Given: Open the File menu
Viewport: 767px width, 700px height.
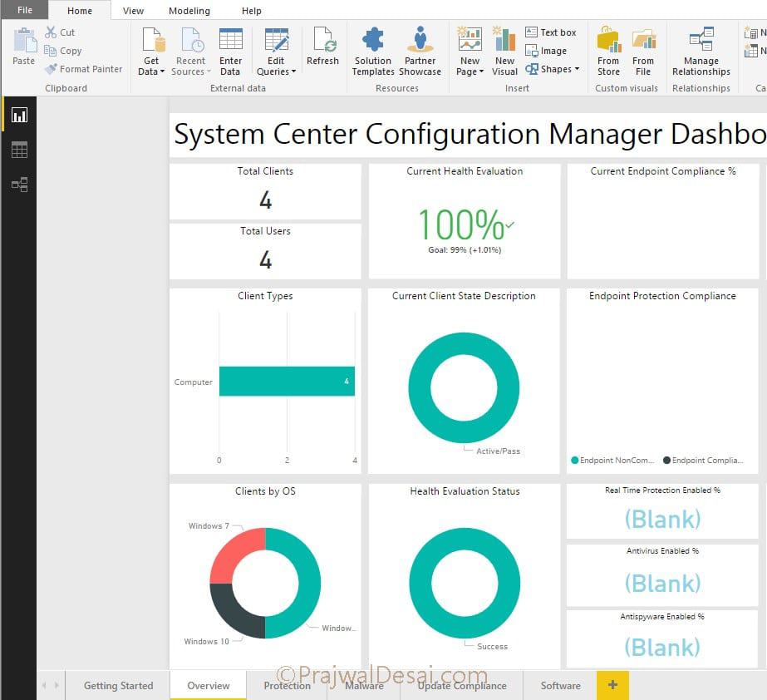Looking at the screenshot, I should [24, 10].
